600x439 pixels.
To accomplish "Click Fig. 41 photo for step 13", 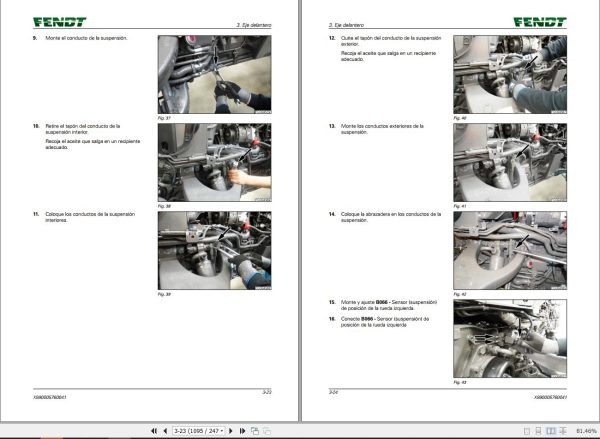I will [510, 162].
